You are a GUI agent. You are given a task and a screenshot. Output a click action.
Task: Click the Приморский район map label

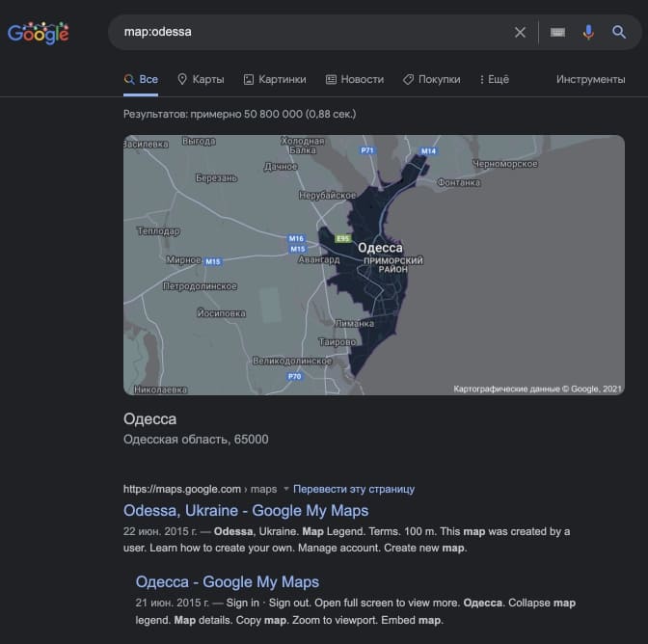[393, 265]
